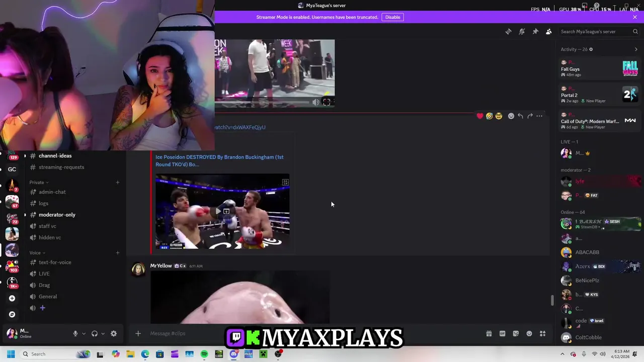Open Ice Poseidon DESTROYED video title link
Screen dimensions: 644x362
pyautogui.click(x=219, y=160)
